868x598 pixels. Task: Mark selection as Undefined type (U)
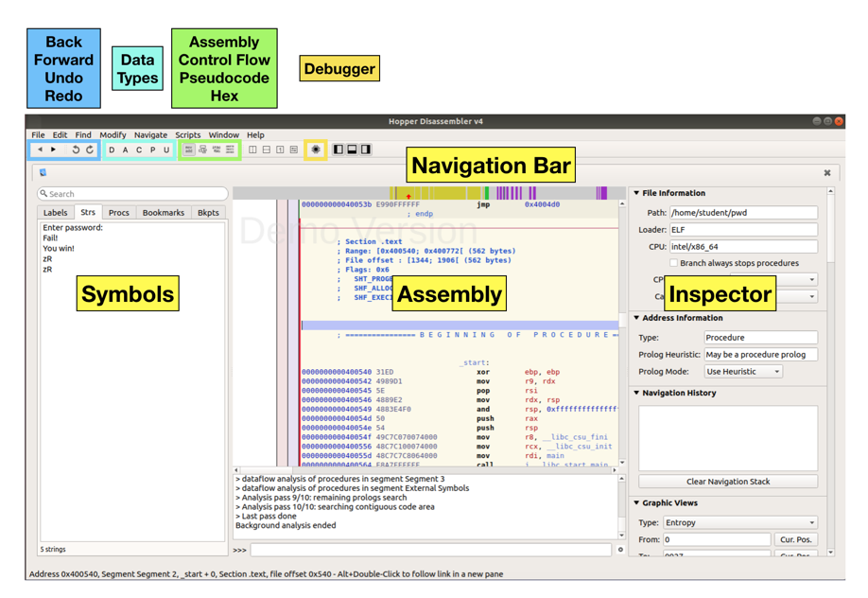pyautogui.click(x=166, y=149)
